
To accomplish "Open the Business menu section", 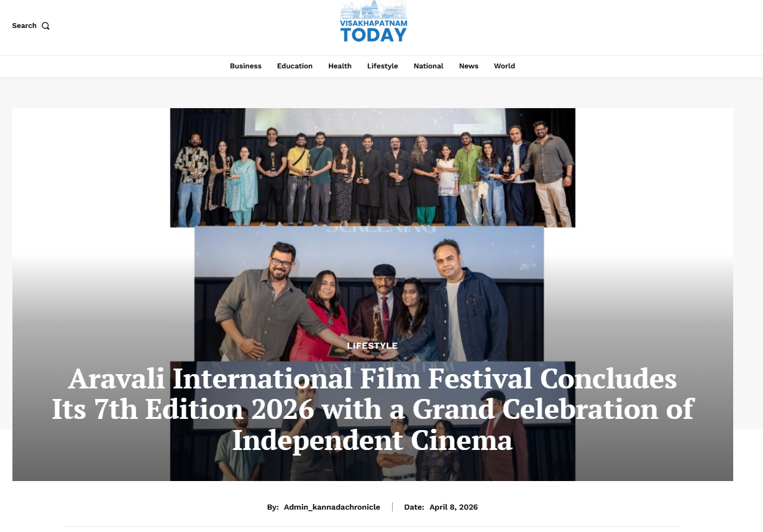I will [245, 66].
